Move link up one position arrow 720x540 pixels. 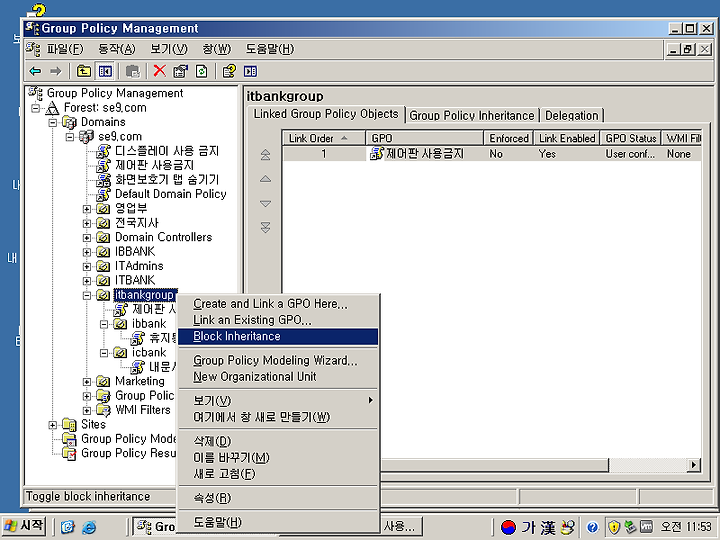click(x=265, y=179)
